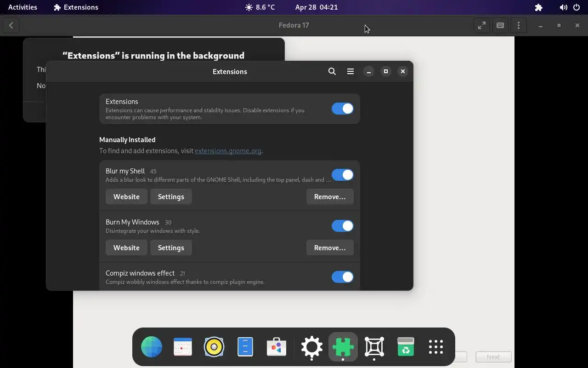This screenshot has height=368, width=588.
Task: Show all applications grid
Action: click(x=436, y=347)
